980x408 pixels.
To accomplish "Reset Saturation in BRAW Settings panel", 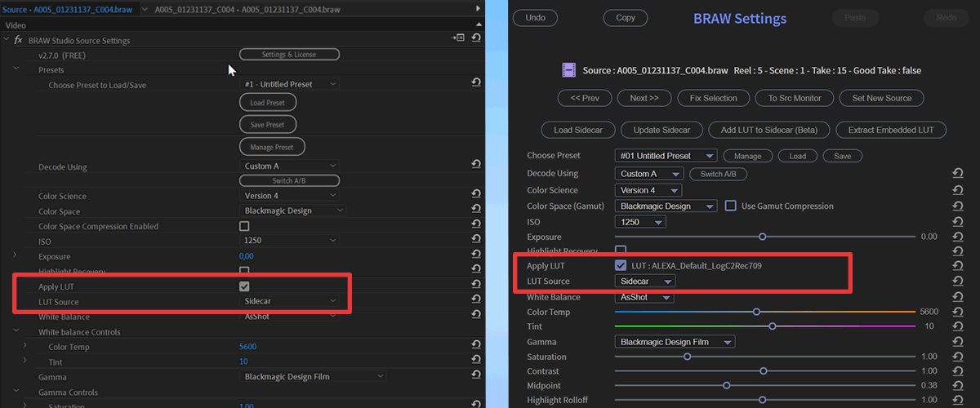I will 957,357.
